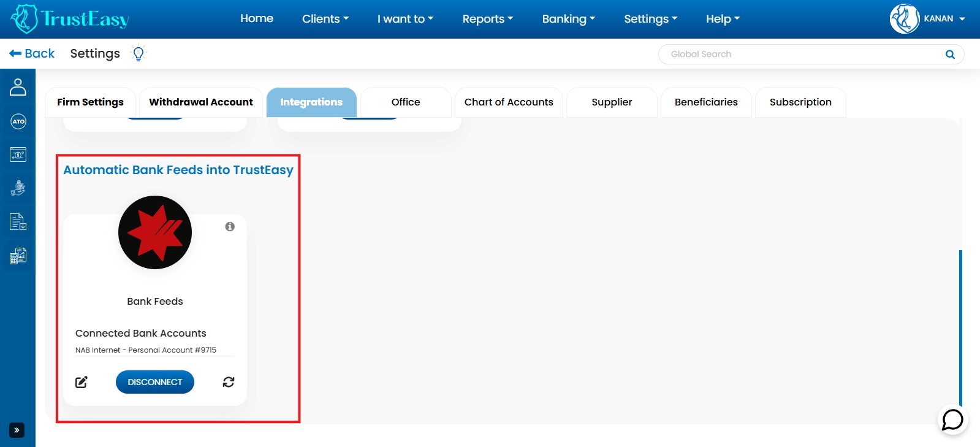This screenshot has height=447, width=980.
Task: Click the magnifier icon in Global Search
Action: point(950,55)
